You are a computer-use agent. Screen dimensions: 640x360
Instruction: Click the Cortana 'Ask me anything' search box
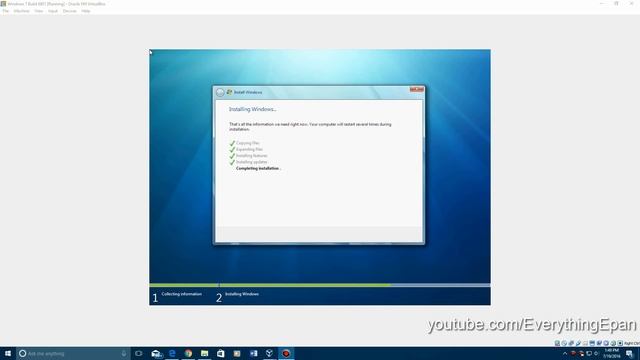[x=73, y=353]
